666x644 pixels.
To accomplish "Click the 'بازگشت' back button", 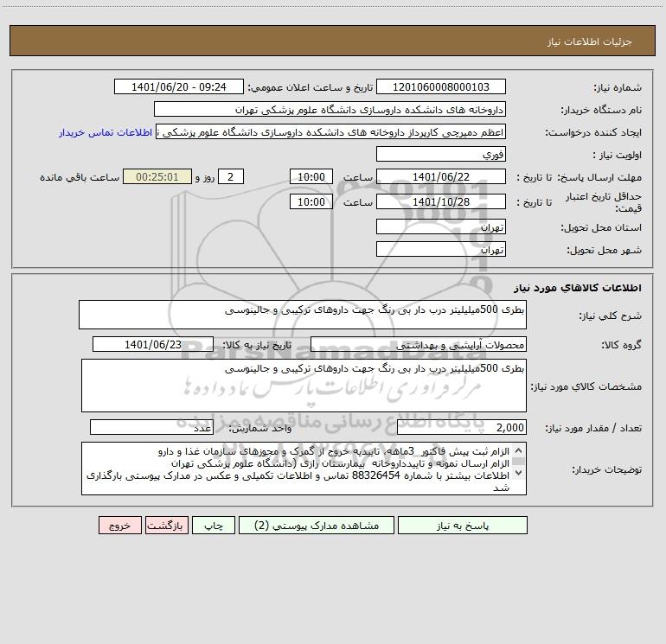I will pyautogui.click(x=165, y=526).
